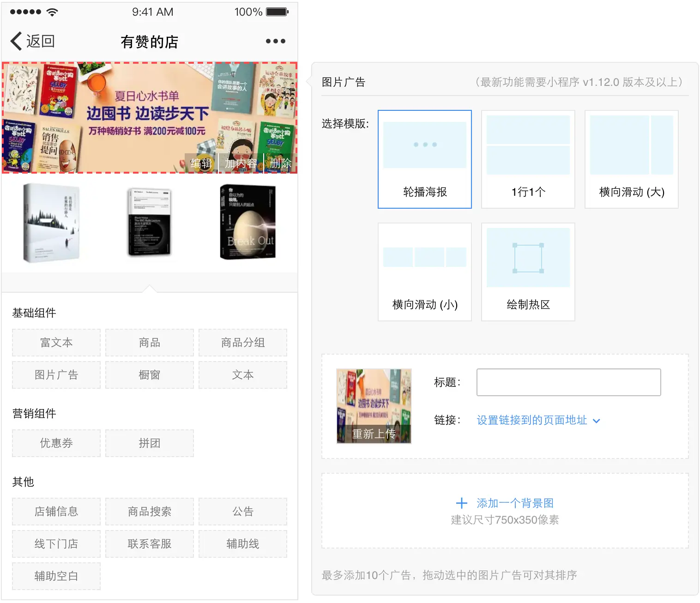Tap the 返回 back label
This screenshot has width=700, height=603.
coord(41,41)
